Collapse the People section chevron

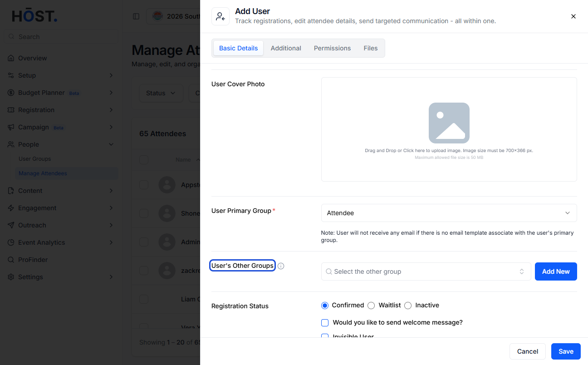click(x=111, y=144)
